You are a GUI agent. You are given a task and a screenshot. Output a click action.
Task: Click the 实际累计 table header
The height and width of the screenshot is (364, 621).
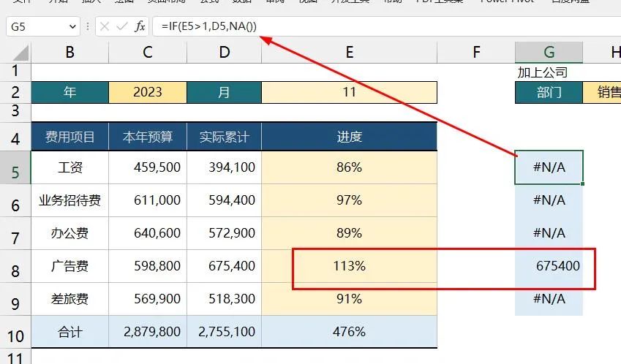point(224,137)
